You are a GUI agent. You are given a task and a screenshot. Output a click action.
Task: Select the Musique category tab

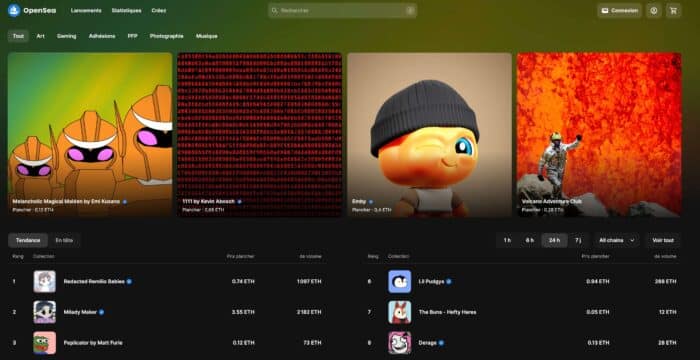tap(207, 36)
